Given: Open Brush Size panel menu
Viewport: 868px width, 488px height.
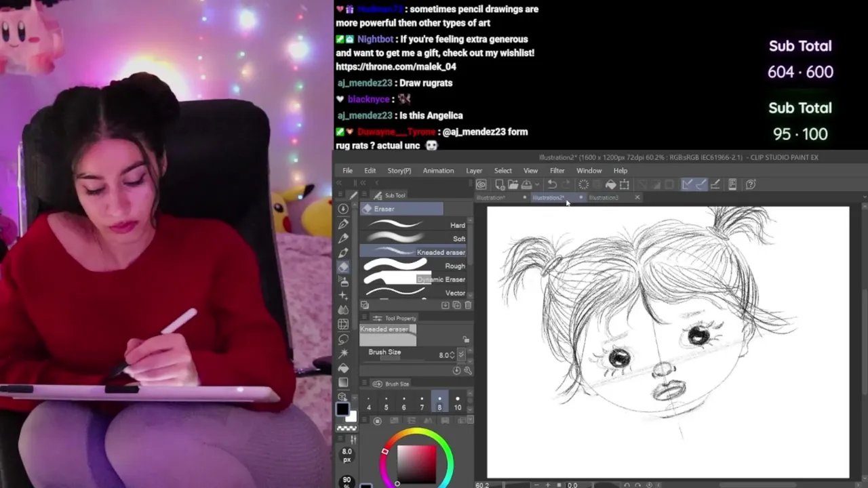Looking at the screenshot, I should tap(364, 384).
